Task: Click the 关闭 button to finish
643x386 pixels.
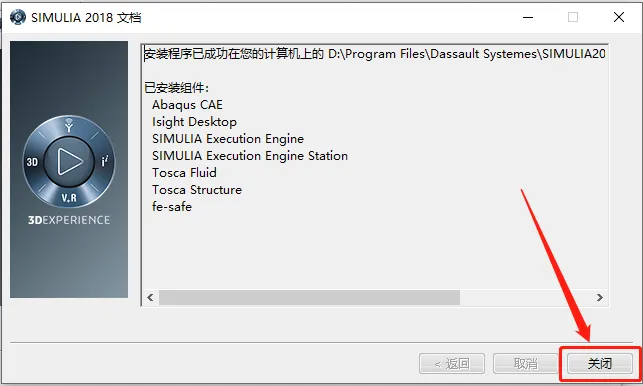Action: click(600, 363)
